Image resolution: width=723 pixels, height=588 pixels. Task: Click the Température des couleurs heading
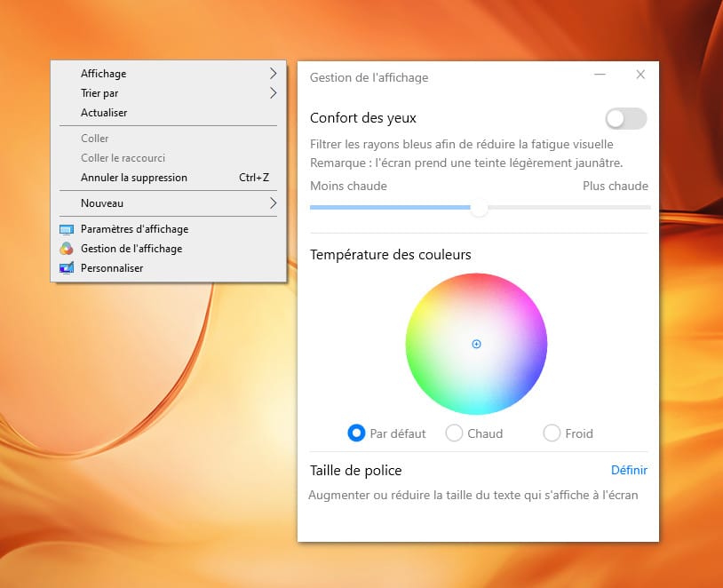tap(390, 255)
